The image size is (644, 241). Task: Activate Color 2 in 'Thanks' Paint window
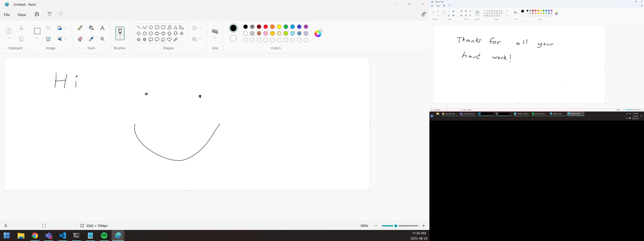pyautogui.click(x=522, y=15)
